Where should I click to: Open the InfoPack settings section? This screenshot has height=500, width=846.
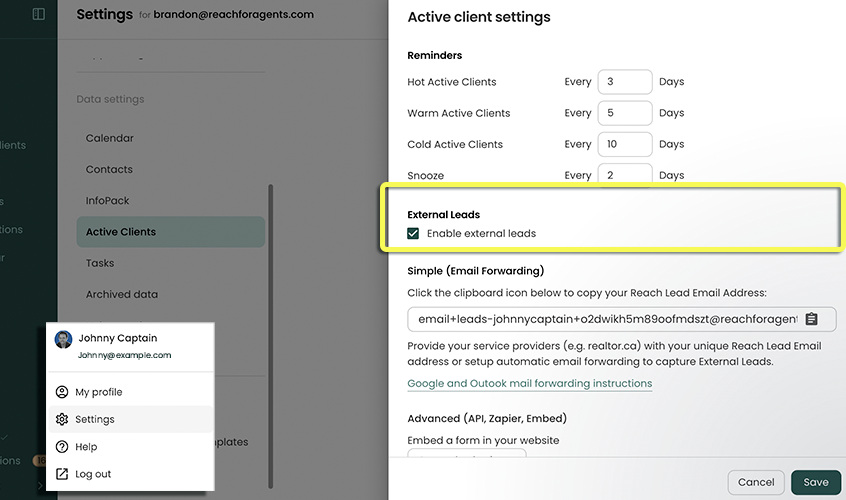pyautogui.click(x=108, y=201)
